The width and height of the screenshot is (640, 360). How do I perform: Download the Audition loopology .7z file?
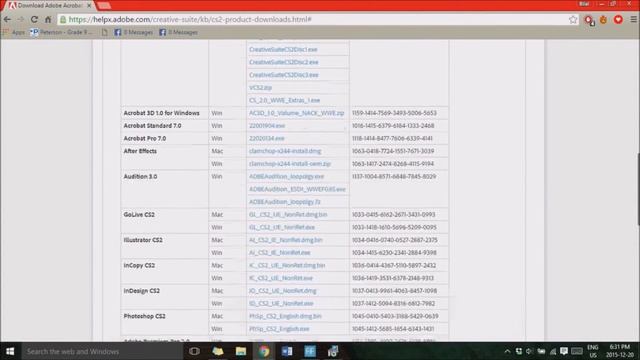click(284, 202)
